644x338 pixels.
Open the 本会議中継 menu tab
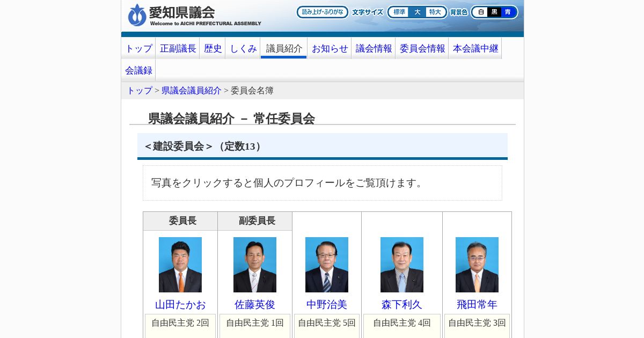475,48
